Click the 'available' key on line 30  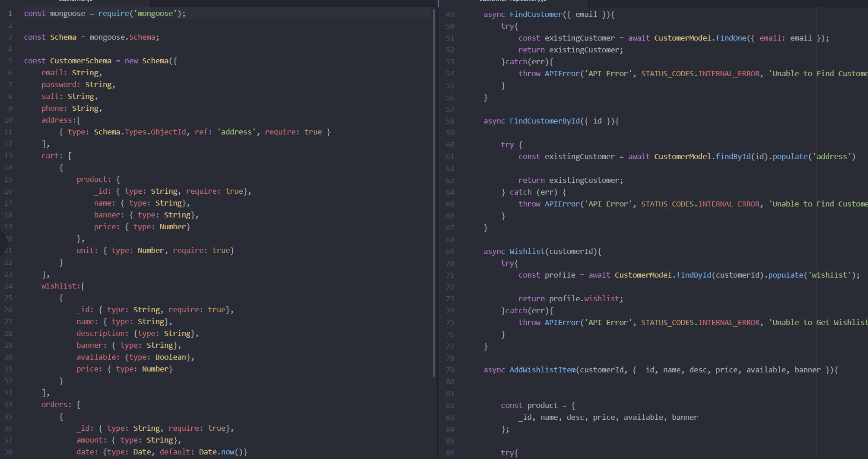96,357
